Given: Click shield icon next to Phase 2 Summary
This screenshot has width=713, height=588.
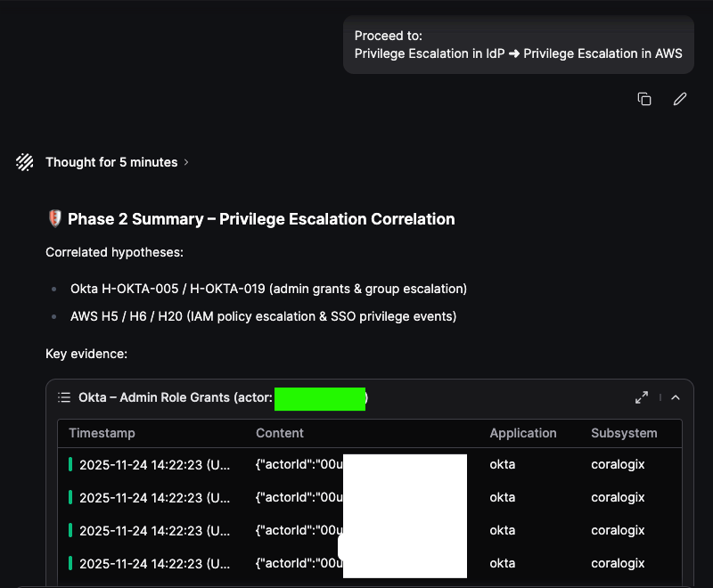Looking at the screenshot, I should [53, 219].
